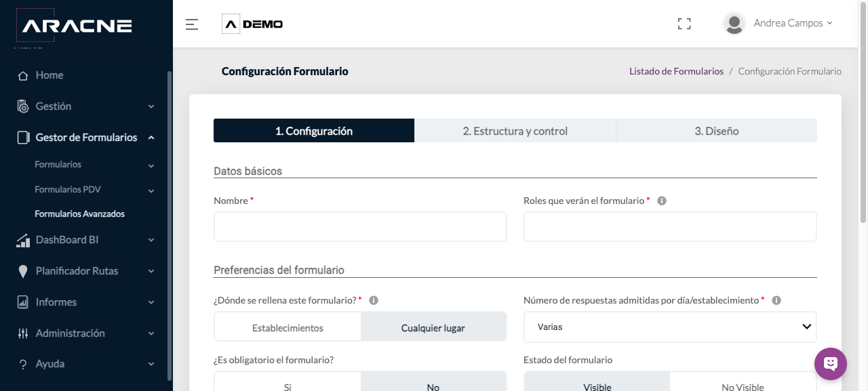Screen dimensions: 868x391
Task: Click the Datos básicos section heading
Action: (248, 171)
